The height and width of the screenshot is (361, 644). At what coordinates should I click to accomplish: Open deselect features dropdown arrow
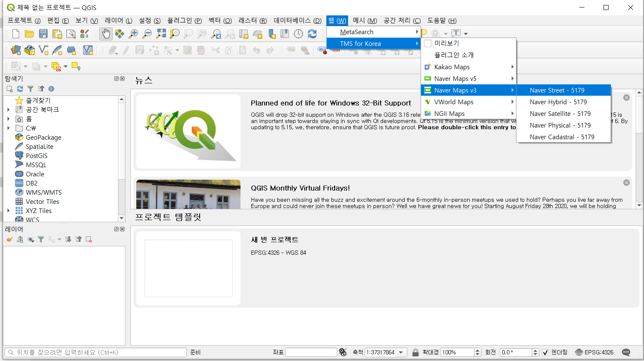[65, 66]
